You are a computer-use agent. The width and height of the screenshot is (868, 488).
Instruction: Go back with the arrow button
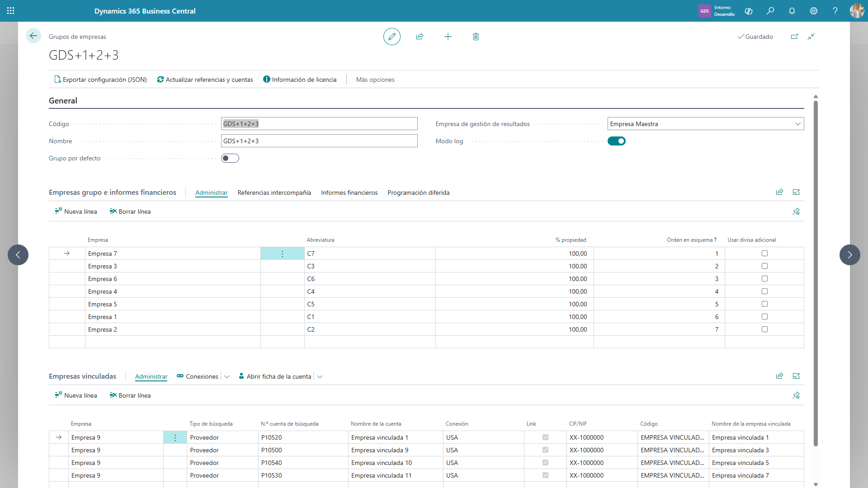pos(33,36)
